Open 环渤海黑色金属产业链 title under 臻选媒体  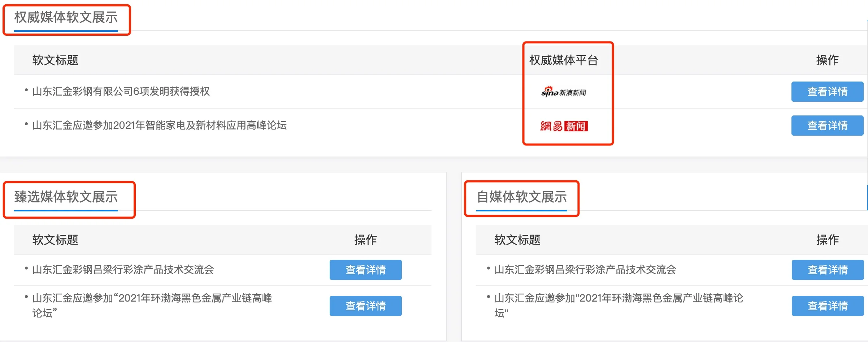point(152,305)
